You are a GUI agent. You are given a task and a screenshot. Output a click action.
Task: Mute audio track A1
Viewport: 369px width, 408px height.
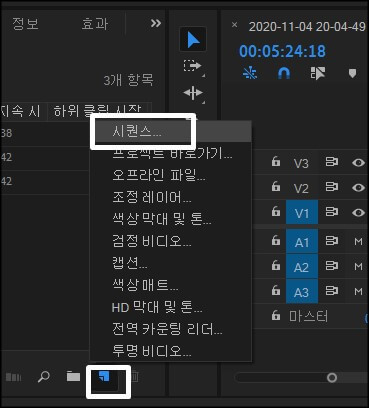coord(358,241)
